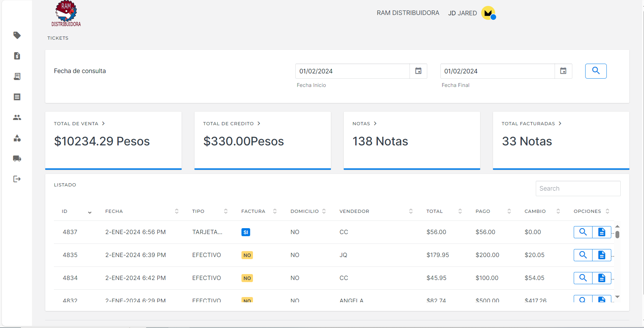
Task: Click RAM DISTRIBUIDORA header text
Action: click(408, 13)
